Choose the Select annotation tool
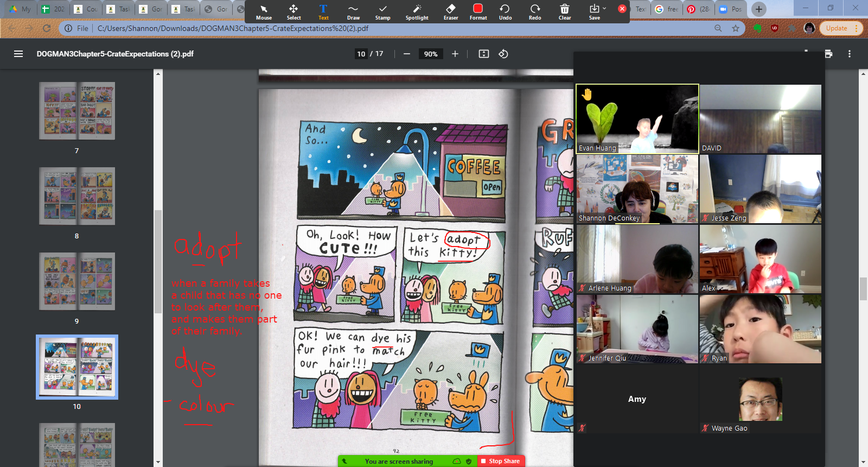The width and height of the screenshot is (868, 467). tap(293, 12)
